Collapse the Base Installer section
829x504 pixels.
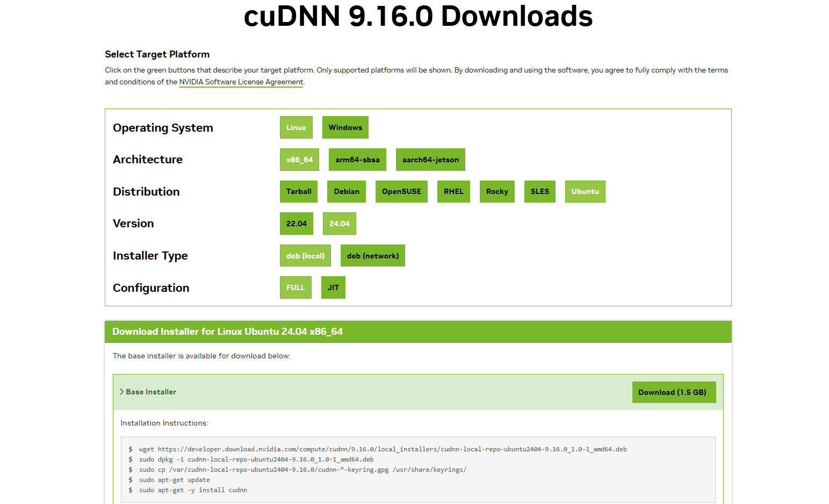click(148, 392)
